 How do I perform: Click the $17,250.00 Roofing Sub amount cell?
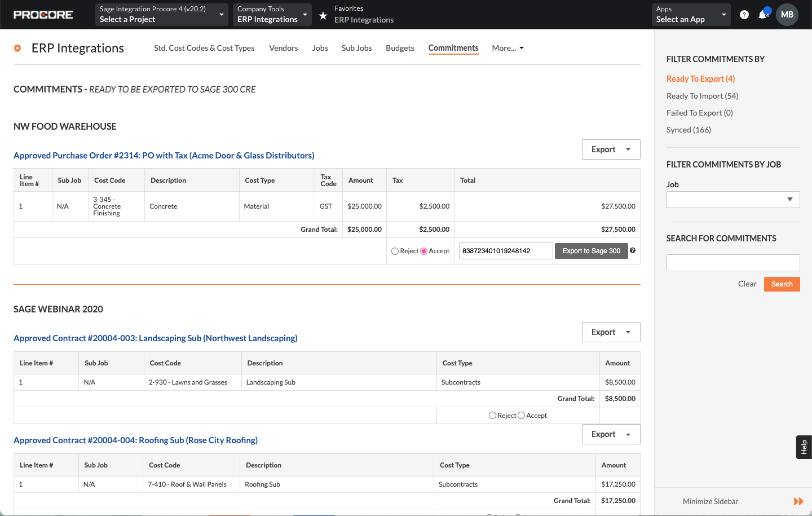coord(617,484)
